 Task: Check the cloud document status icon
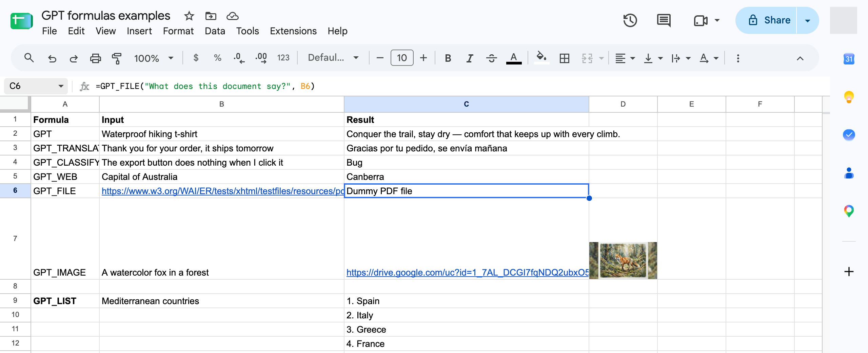point(233,16)
